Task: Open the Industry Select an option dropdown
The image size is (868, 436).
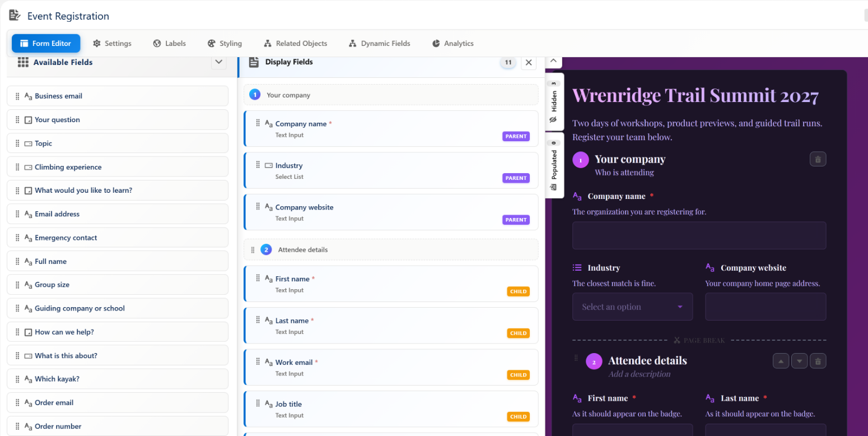Action: 632,307
